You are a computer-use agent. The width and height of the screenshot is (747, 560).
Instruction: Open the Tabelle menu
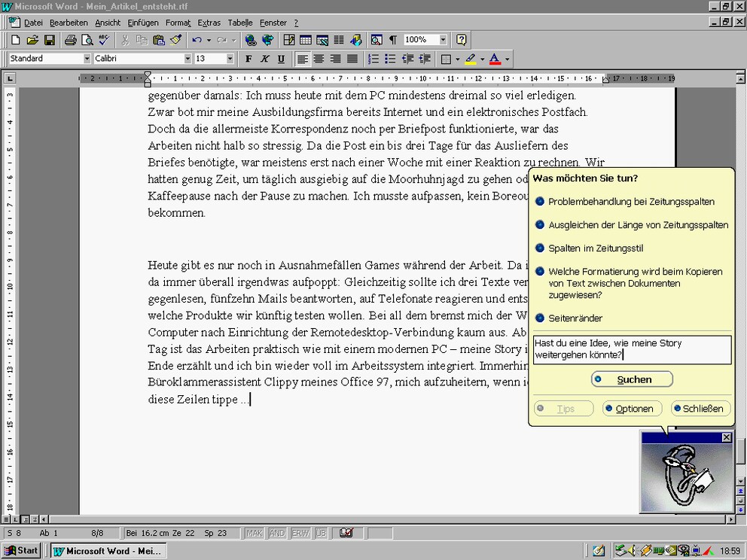tap(240, 23)
